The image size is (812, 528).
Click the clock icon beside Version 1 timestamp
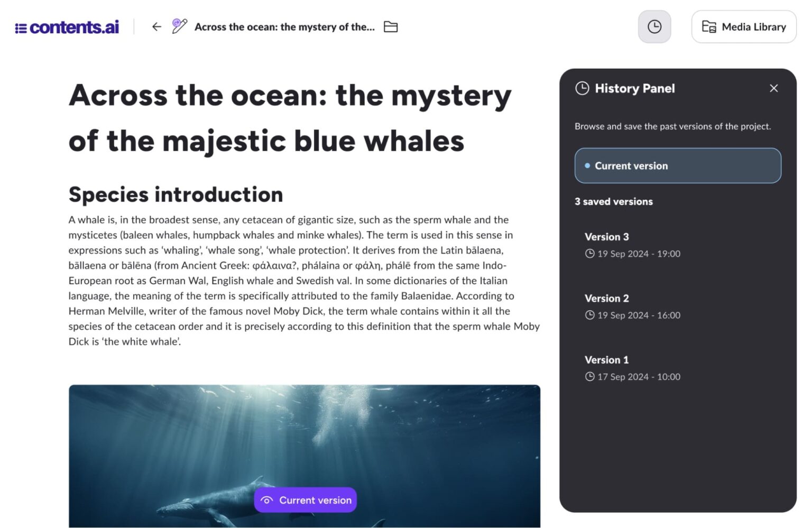pos(589,377)
